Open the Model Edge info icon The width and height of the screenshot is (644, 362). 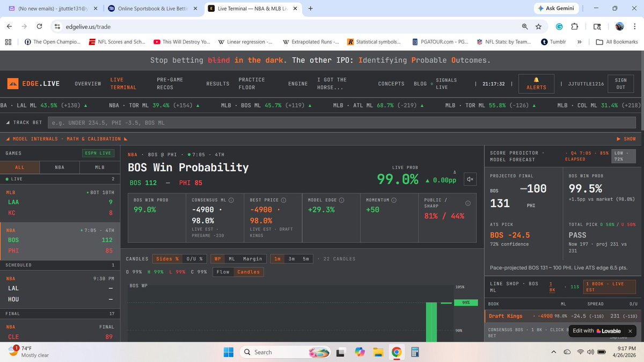pyautogui.click(x=341, y=200)
